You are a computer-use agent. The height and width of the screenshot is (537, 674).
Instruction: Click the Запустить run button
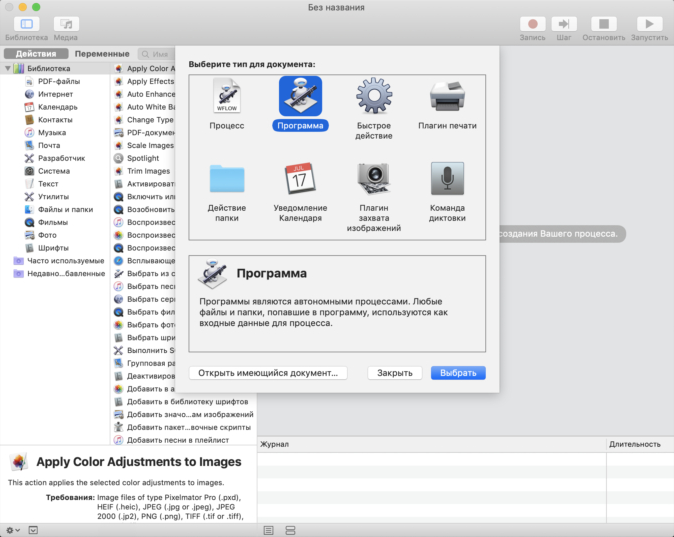649,24
